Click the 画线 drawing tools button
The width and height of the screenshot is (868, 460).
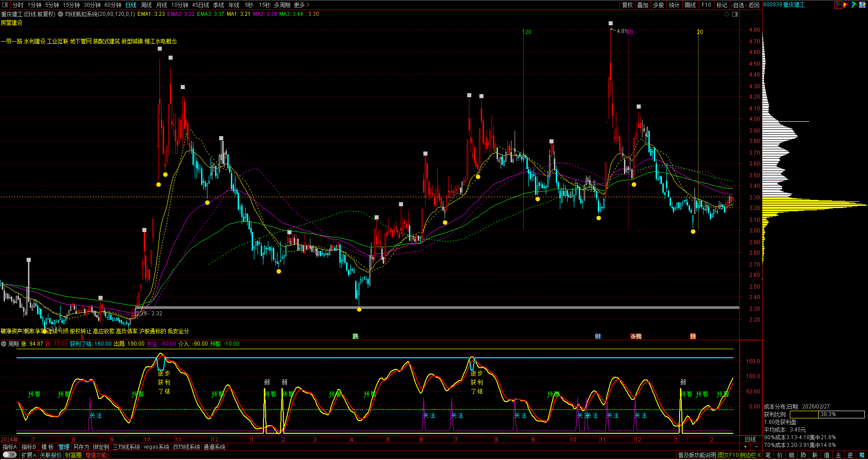(x=690, y=5)
